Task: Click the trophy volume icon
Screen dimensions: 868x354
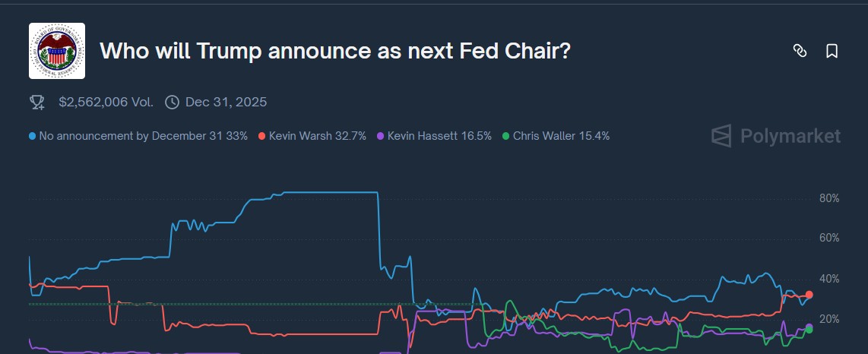Action: click(37, 103)
